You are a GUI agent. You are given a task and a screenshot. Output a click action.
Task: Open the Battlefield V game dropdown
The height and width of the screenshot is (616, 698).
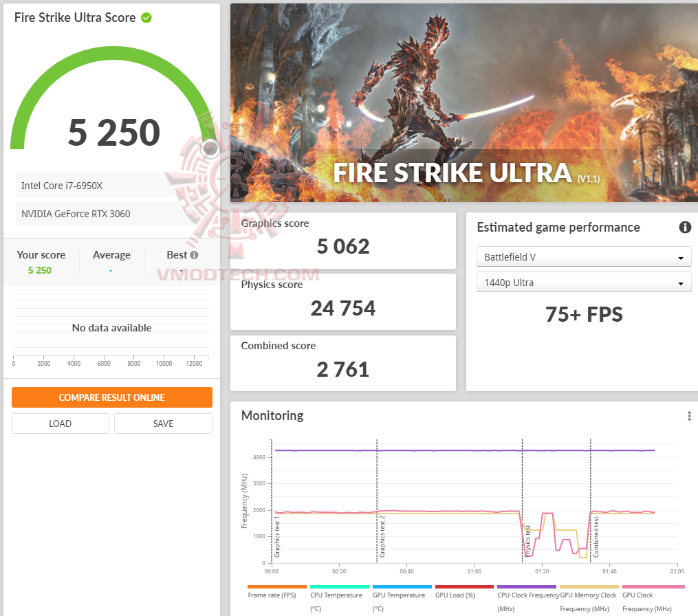pos(584,256)
